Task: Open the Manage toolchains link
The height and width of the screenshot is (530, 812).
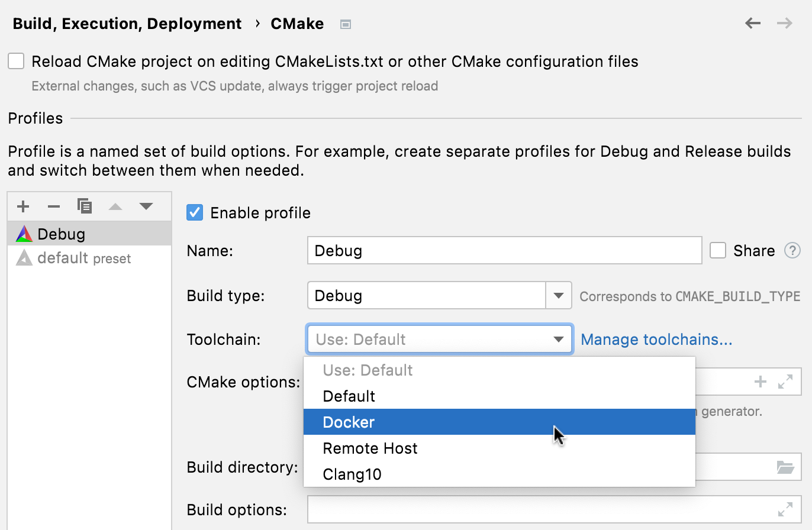Action: click(x=656, y=339)
